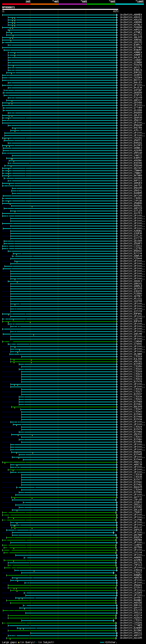Screen dimensions: 146x644
Task: Click the UniRef100_P49154 label
Action: (x=131, y=65)
